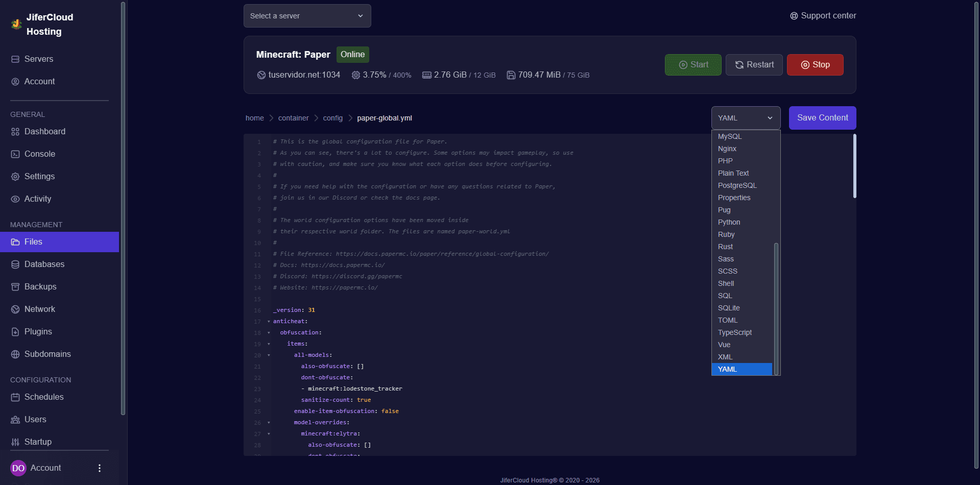Image resolution: width=980 pixels, height=485 pixels.
Task: Choose XML from the language list
Action: [x=742, y=357]
